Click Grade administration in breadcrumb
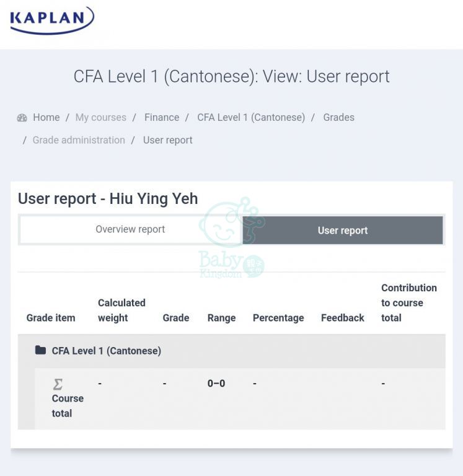Screen dimensions: 463x476 point(79,140)
